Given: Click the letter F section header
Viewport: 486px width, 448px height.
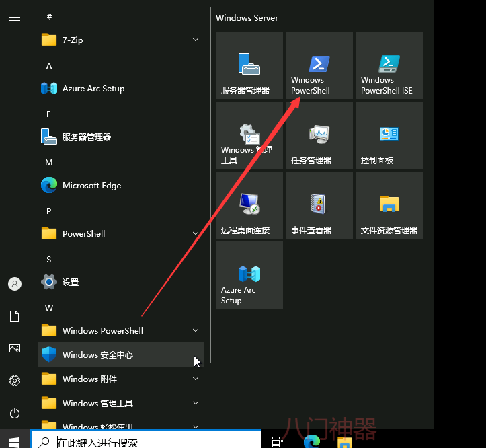Looking at the screenshot, I should [48, 114].
